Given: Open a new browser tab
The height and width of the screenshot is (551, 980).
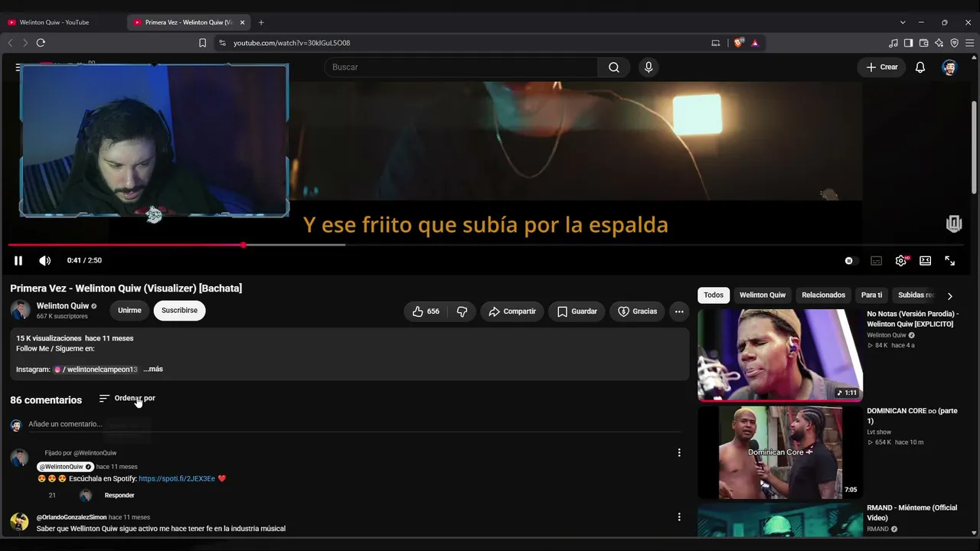Looking at the screenshot, I should coord(261,22).
